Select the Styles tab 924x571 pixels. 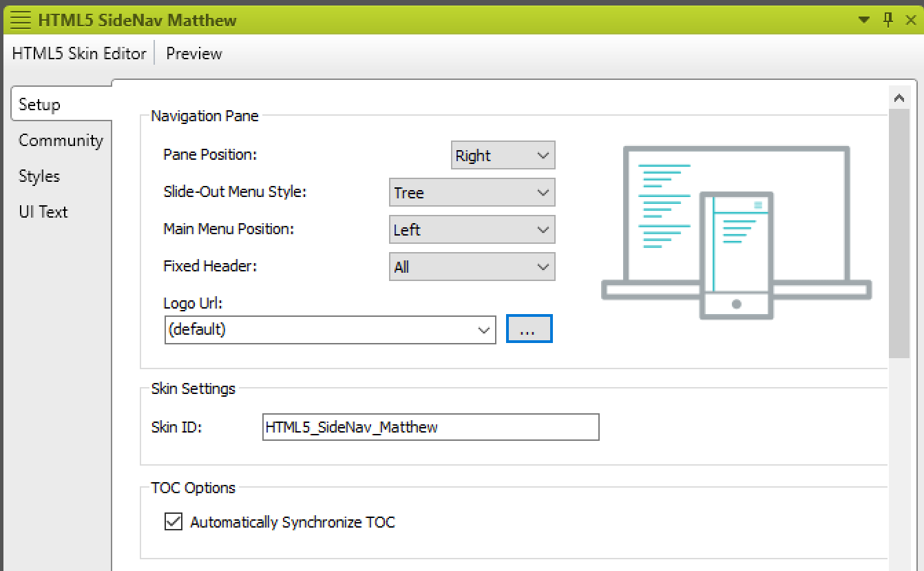coord(39,176)
